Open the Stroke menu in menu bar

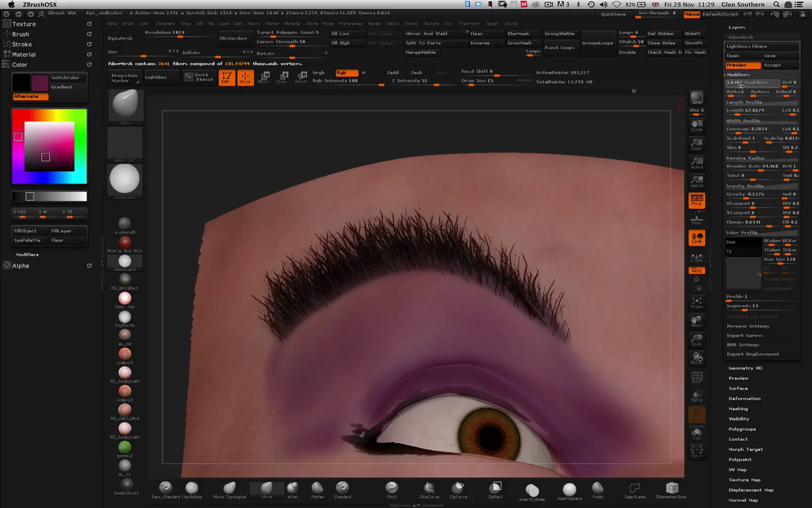(411, 24)
